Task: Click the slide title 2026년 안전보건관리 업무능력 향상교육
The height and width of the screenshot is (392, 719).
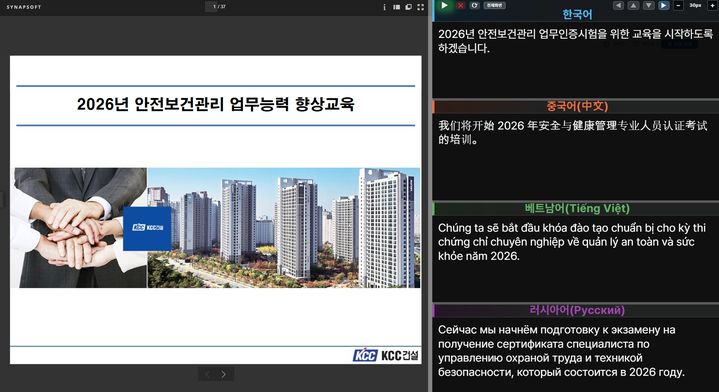Action: tap(216, 104)
